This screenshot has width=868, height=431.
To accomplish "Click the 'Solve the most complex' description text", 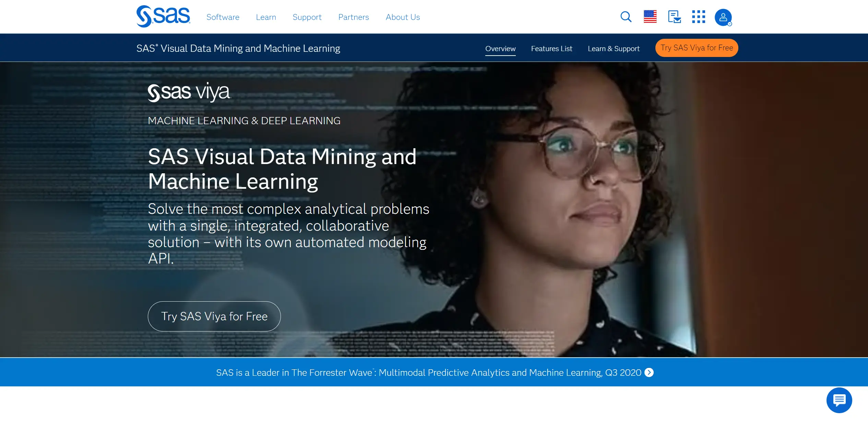I will point(288,234).
